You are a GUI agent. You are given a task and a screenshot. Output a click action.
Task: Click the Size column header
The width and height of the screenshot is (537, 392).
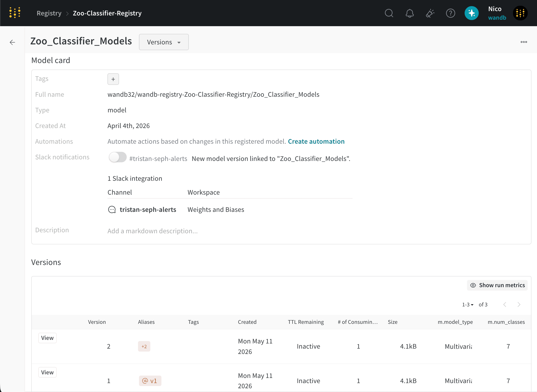click(393, 322)
